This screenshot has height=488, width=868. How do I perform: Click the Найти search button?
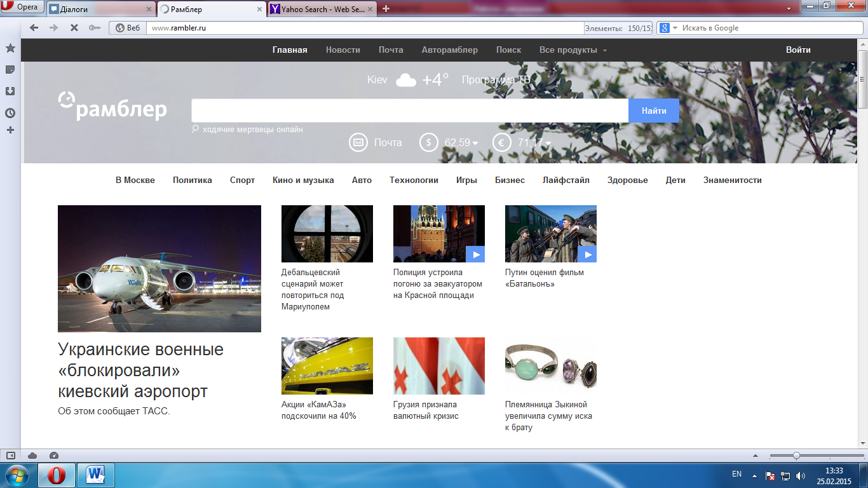point(654,111)
